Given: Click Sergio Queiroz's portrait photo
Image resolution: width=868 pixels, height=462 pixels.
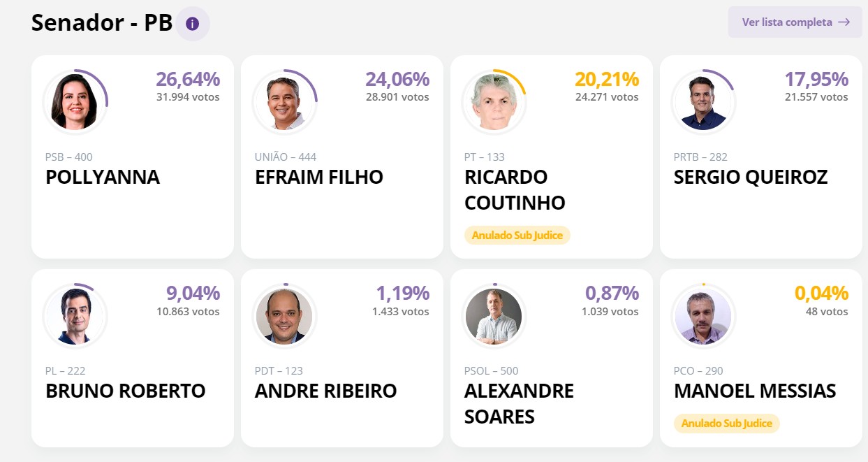Looking at the screenshot, I should pyautogui.click(x=703, y=101).
